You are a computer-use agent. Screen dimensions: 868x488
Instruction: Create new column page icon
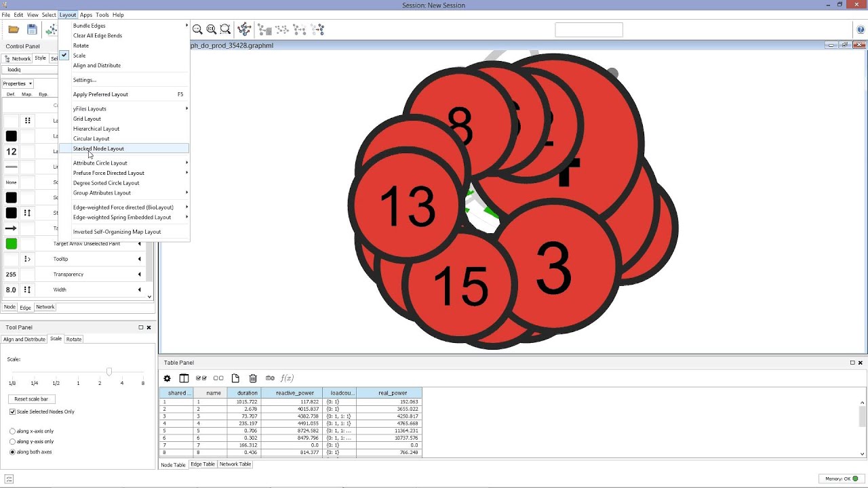(x=235, y=378)
